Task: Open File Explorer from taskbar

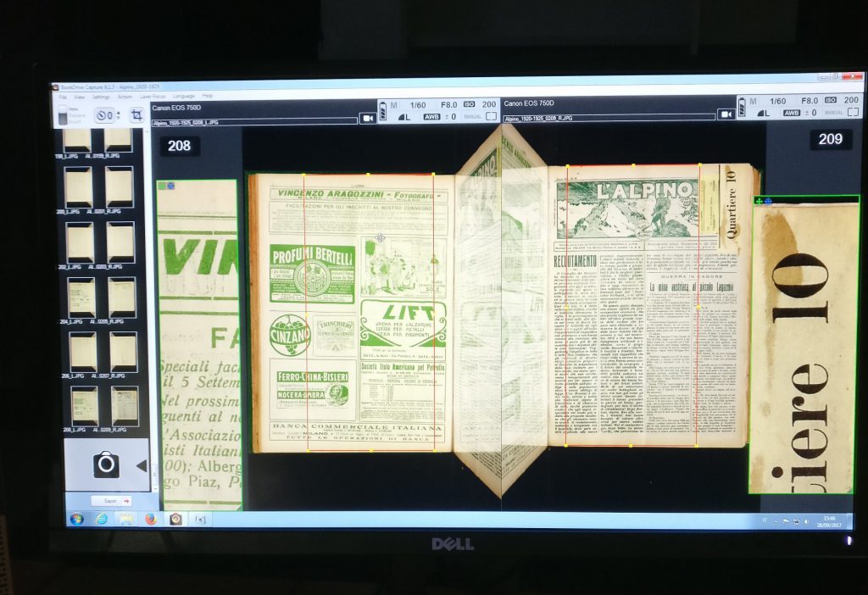Action: (x=125, y=520)
